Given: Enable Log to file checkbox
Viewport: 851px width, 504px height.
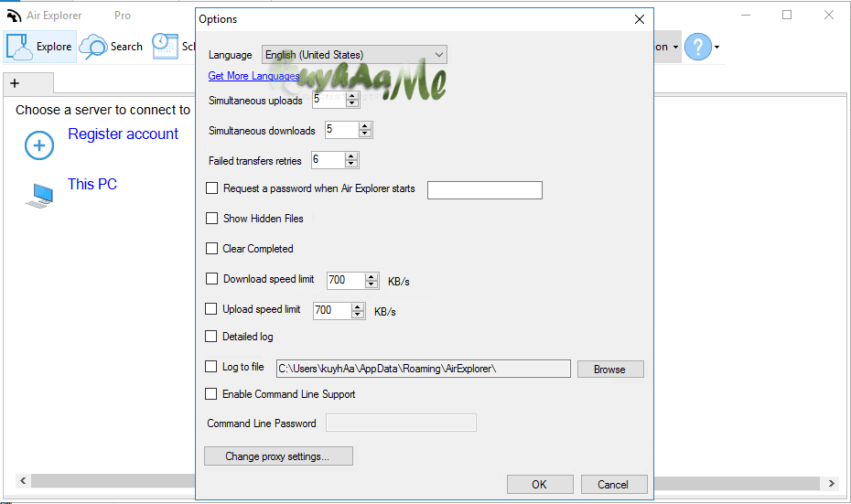Looking at the screenshot, I should point(210,367).
